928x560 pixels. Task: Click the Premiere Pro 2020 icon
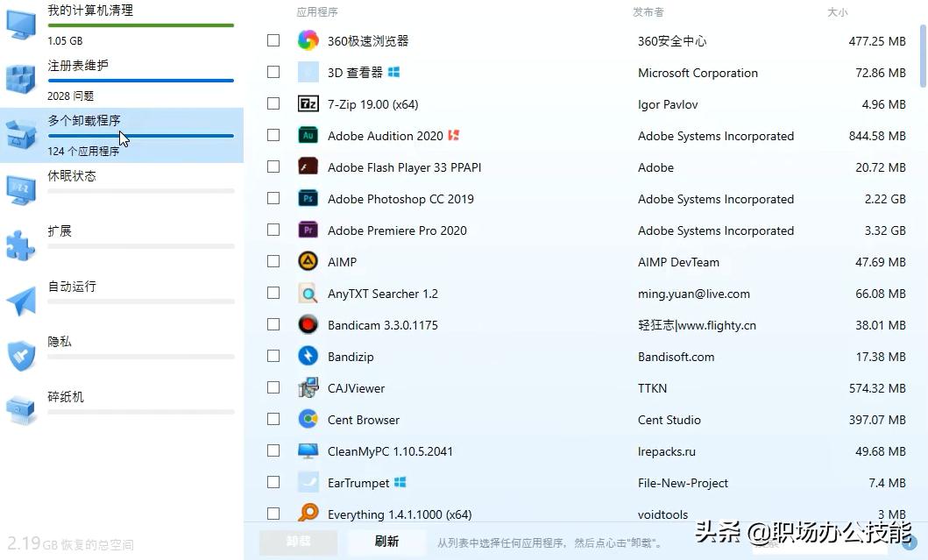pyautogui.click(x=308, y=230)
